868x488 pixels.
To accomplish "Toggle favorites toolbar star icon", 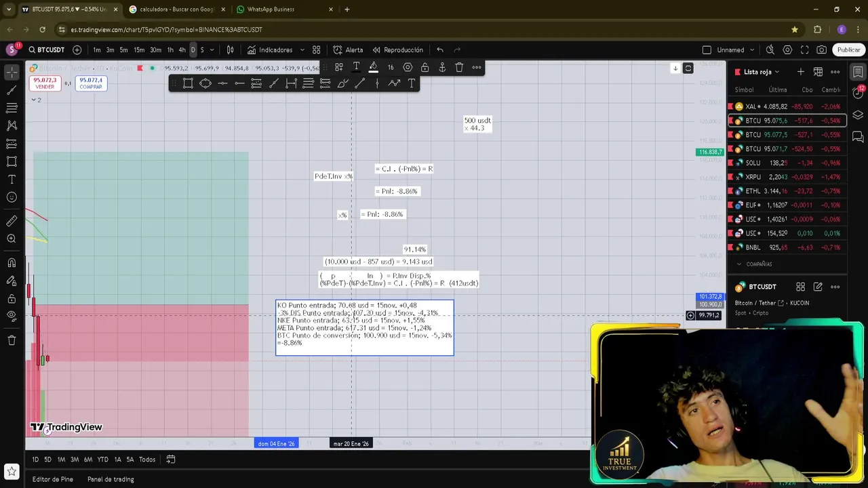I will tap(12, 471).
